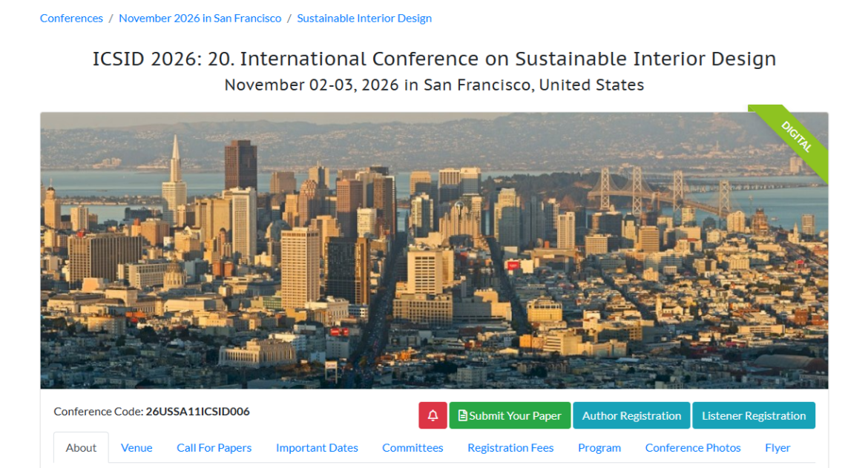The height and width of the screenshot is (468, 868).
Task: Select the About tab
Action: (x=81, y=448)
